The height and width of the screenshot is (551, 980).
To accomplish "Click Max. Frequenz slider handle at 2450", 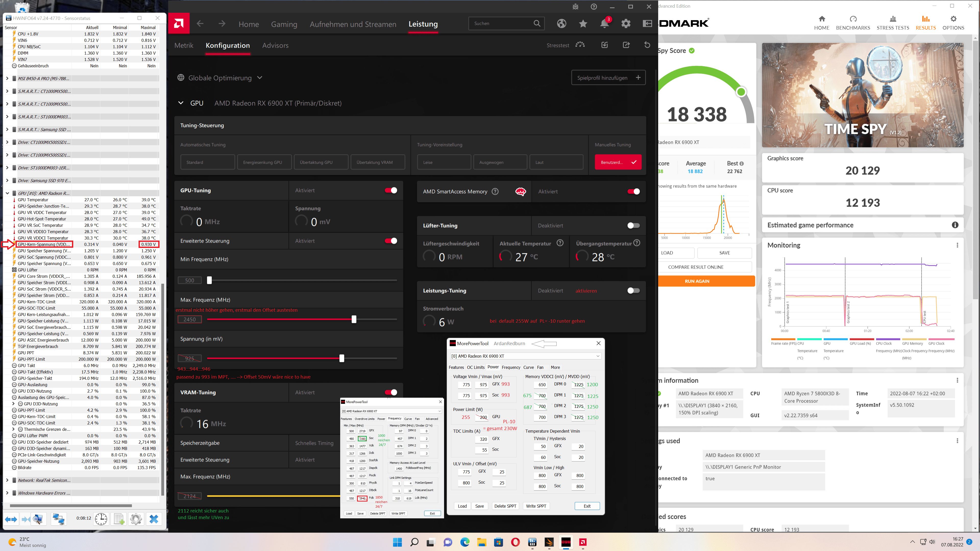I will point(354,319).
